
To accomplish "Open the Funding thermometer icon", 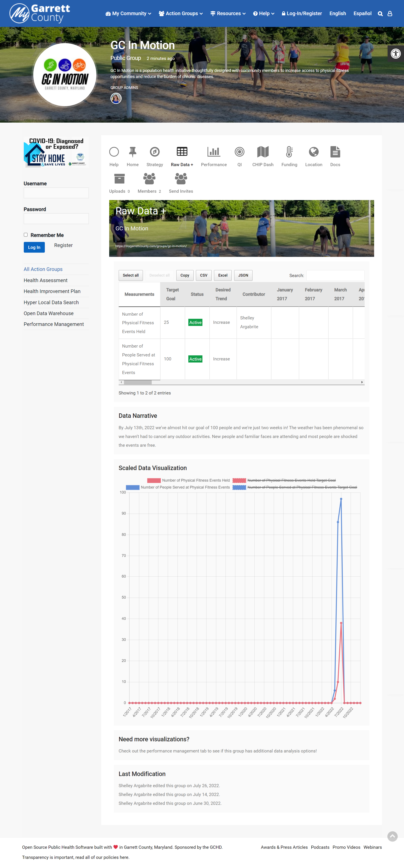I will pyautogui.click(x=289, y=152).
